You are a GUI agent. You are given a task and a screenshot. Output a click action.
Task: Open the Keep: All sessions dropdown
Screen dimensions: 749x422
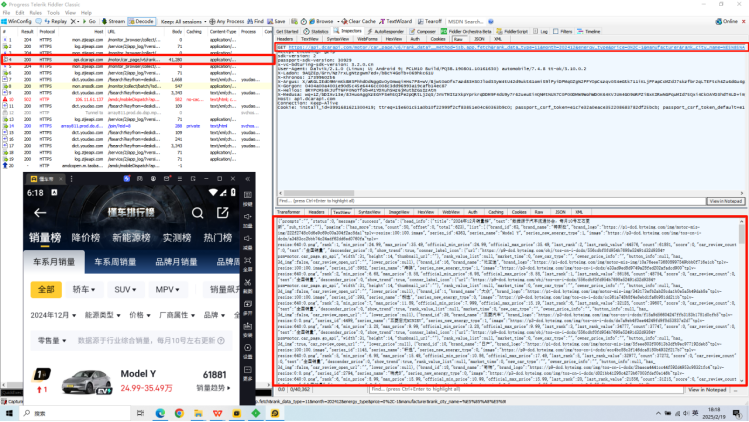(x=183, y=22)
